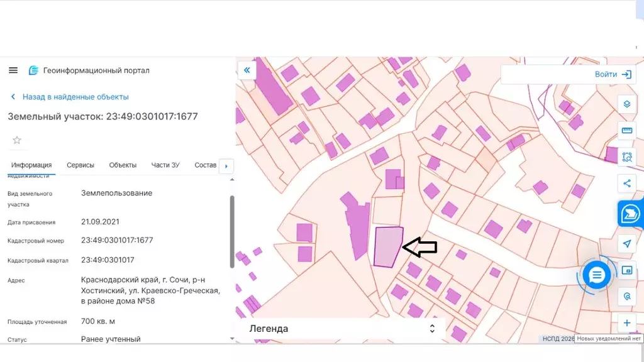
Task: Click the Войти login button
Action: point(612,74)
